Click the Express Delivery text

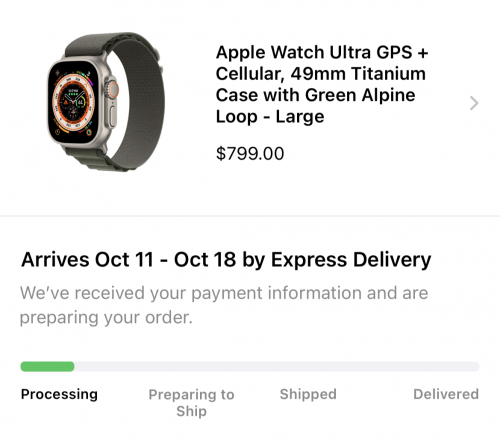351,260
